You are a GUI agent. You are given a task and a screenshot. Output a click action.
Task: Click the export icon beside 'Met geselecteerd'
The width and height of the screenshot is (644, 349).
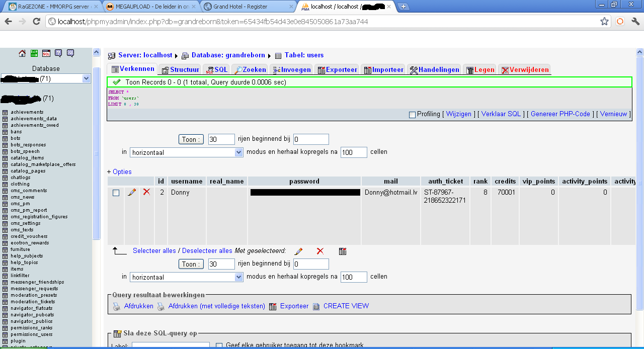click(x=343, y=251)
